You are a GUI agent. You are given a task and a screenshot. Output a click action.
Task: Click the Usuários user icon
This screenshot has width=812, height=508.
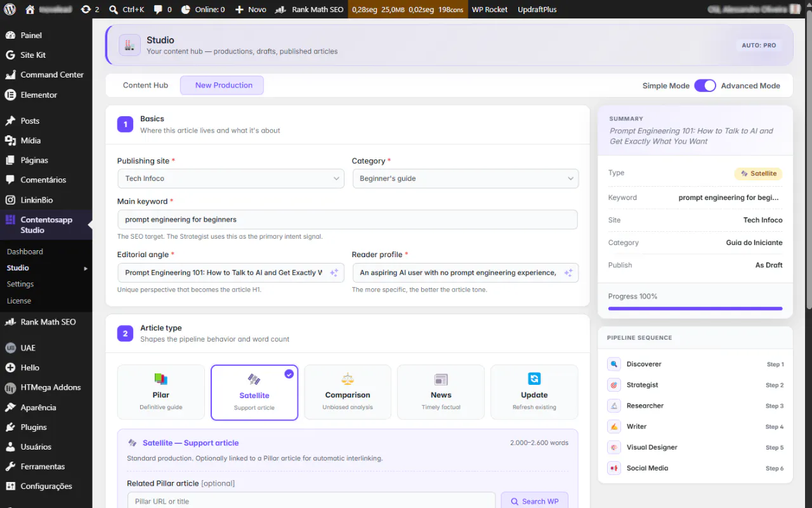[x=10, y=447]
